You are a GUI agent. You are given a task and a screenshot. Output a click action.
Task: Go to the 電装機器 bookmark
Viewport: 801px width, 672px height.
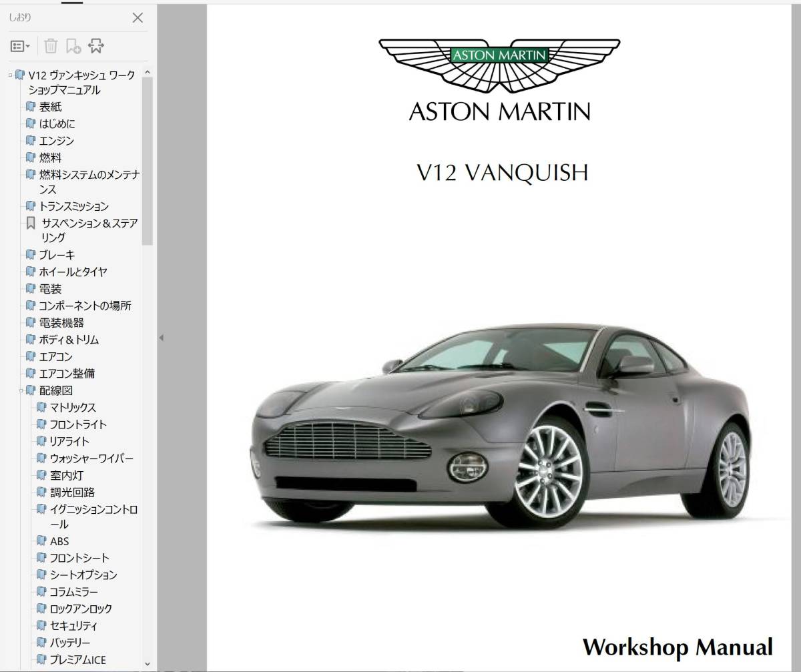tap(61, 322)
